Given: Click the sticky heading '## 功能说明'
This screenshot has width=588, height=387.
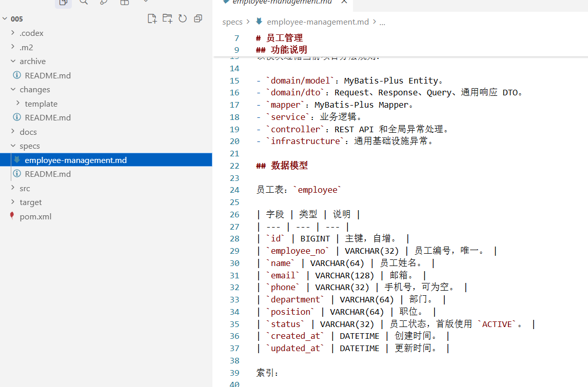Looking at the screenshot, I should 282,50.
